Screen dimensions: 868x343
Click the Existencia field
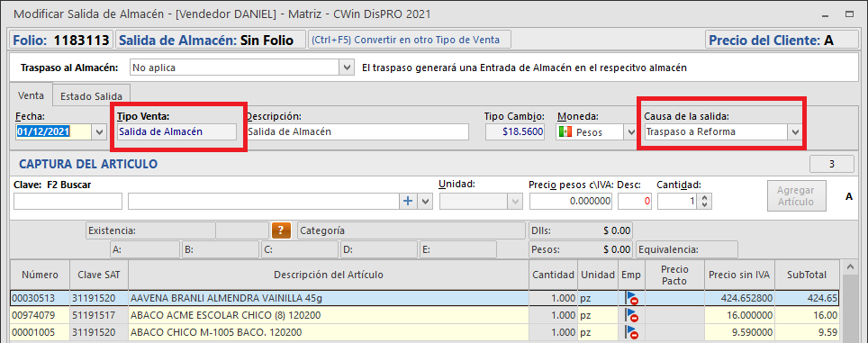150,230
